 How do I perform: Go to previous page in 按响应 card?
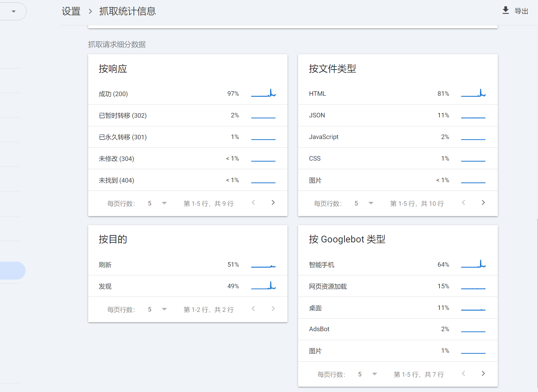[x=253, y=202]
